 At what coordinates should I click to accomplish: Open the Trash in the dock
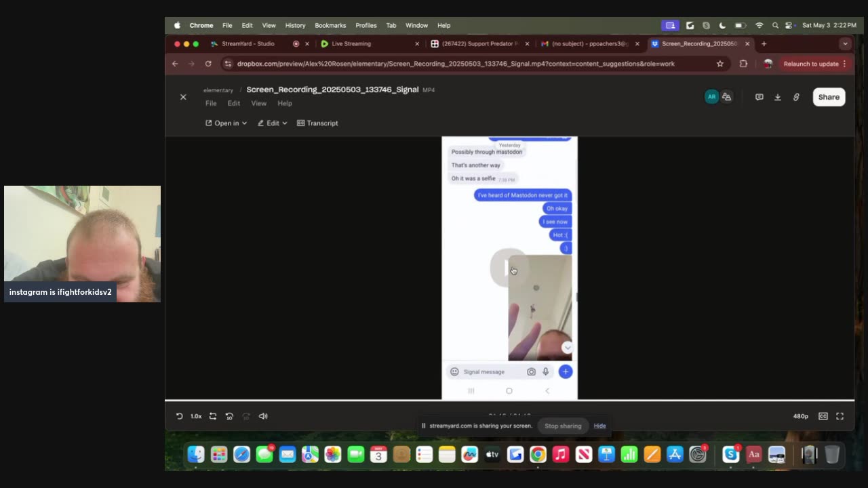point(832,454)
